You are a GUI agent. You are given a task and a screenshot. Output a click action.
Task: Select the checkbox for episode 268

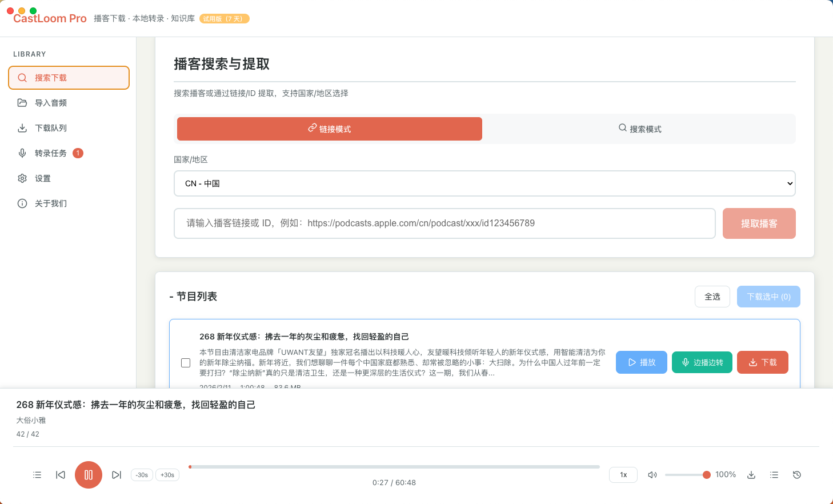click(186, 362)
